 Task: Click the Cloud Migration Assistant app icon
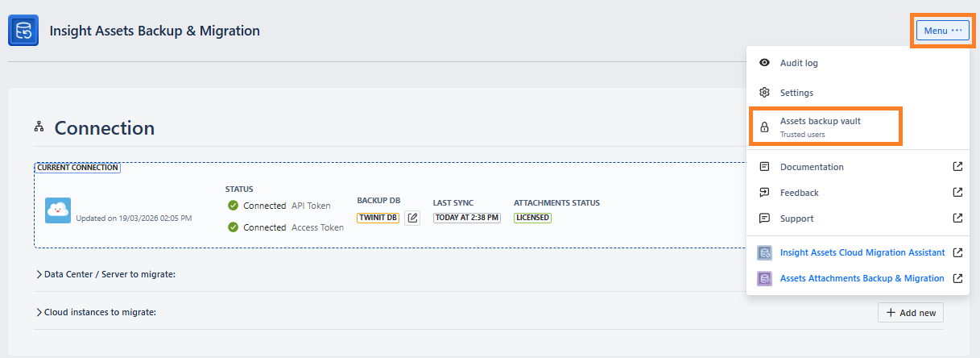[x=764, y=253]
